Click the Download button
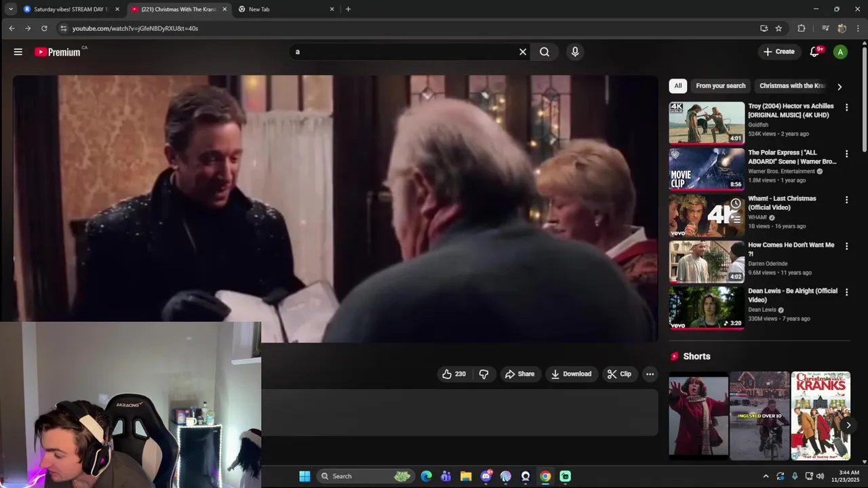The width and height of the screenshot is (868, 488). [x=571, y=374]
